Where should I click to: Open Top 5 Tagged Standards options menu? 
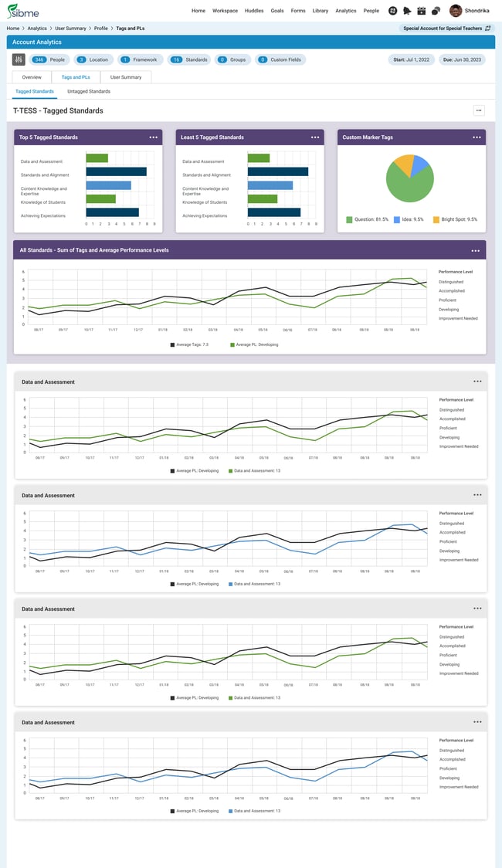[x=154, y=137]
